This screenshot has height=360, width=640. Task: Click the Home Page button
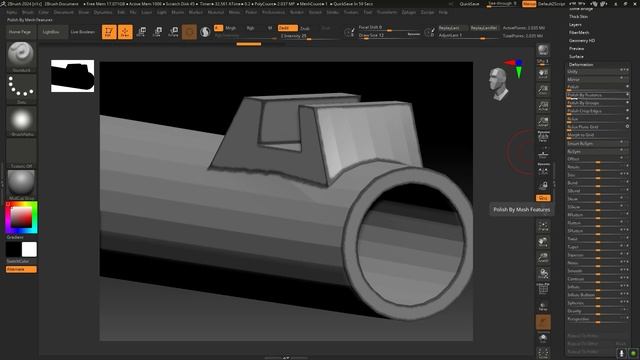20,32
